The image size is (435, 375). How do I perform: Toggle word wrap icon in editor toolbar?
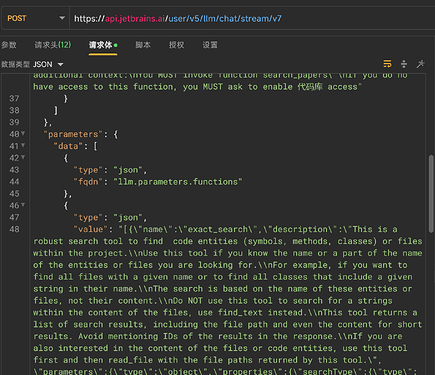click(x=387, y=64)
